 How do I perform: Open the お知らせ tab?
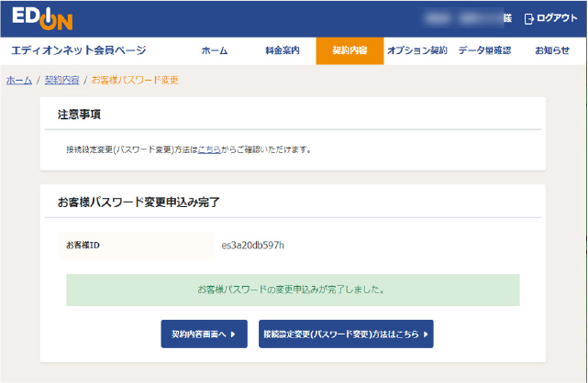pyautogui.click(x=552, y=50)
